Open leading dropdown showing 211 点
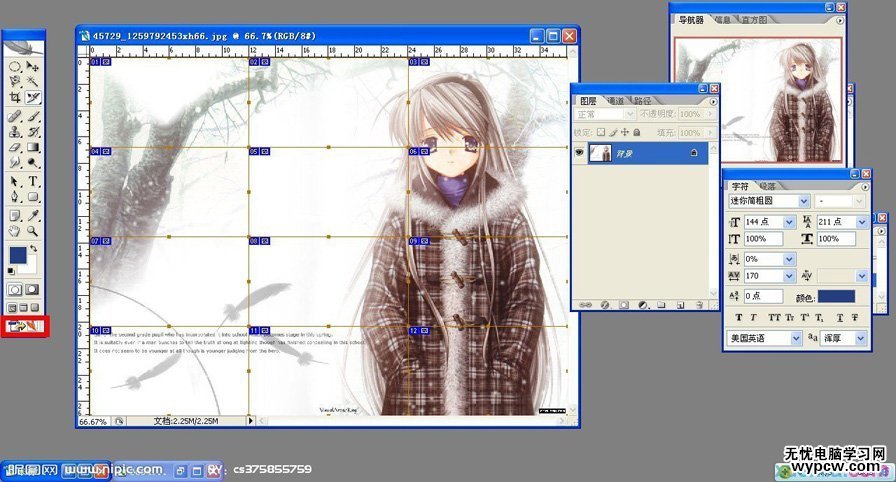896x482 pixels. tap(862, 222)
